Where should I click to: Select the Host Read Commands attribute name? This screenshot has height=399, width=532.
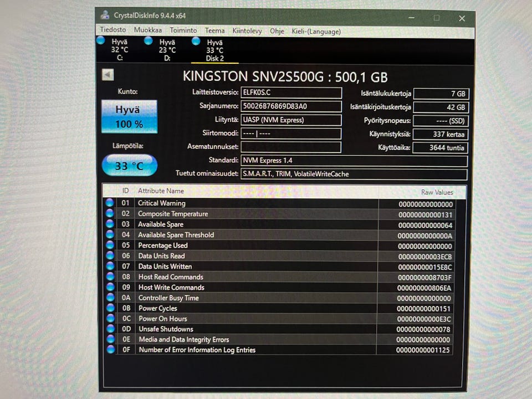[171, 277]
